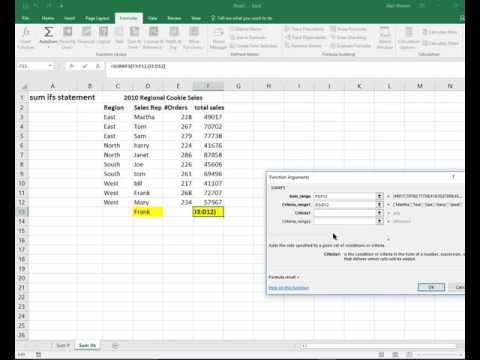Viewport: 480px width, 360px height.
Task: Switch to the Data tab
Action: click(x=153, y=18)
